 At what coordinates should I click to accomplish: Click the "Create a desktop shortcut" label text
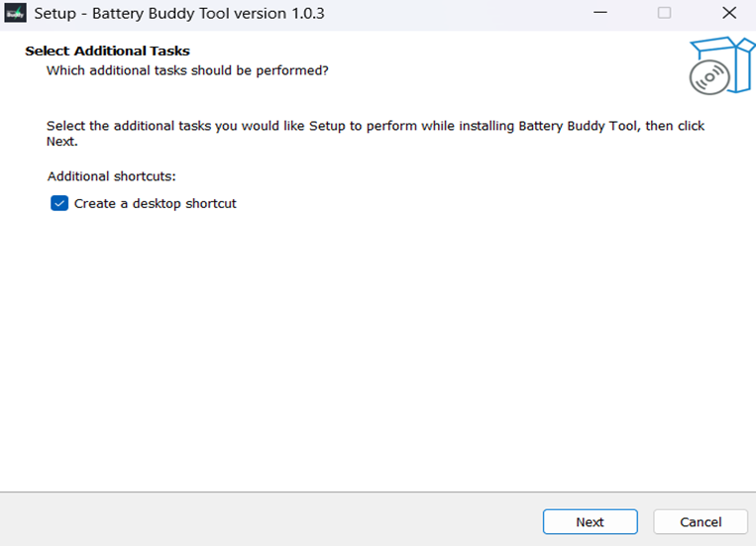(155, 203)
